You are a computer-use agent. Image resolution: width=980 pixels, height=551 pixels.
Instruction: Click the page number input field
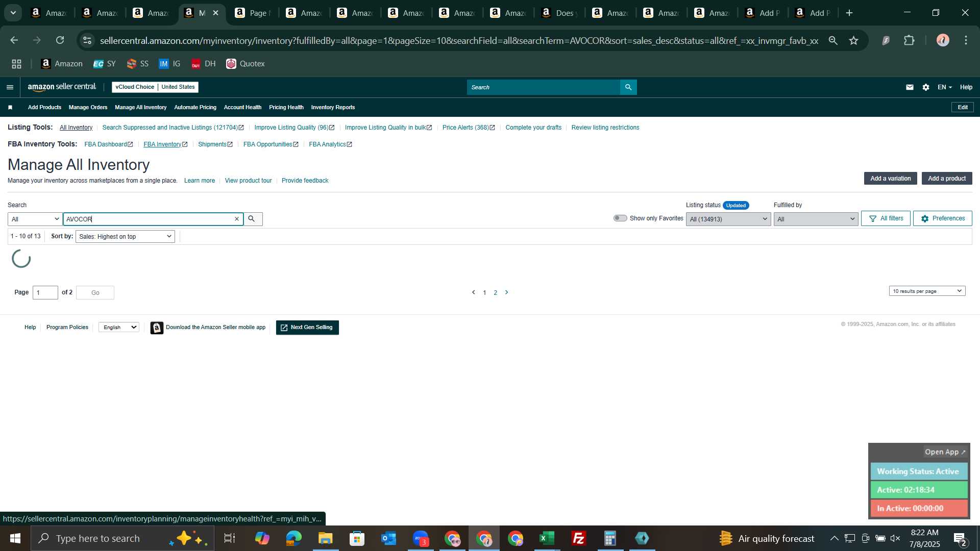click(x=45, y=293)
